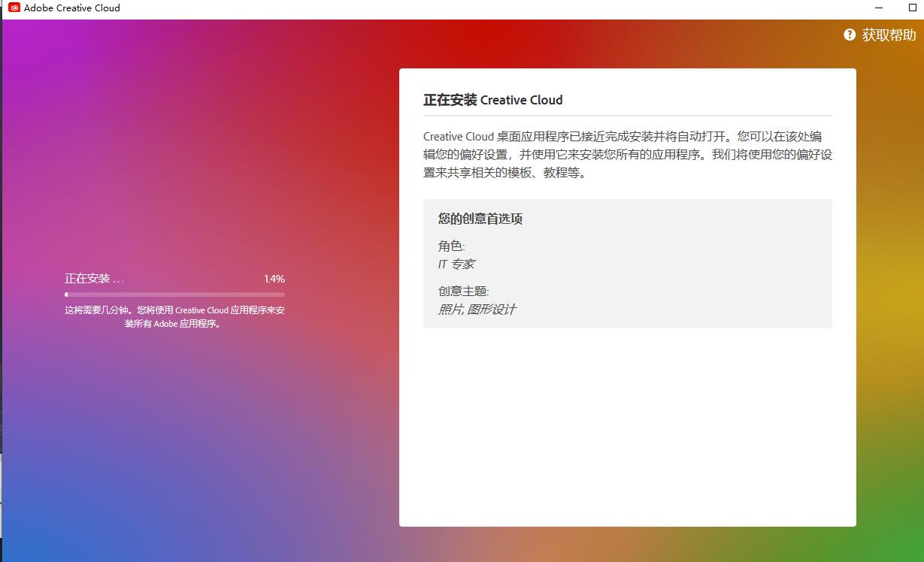Click the 1.4% progress percentage

pos(274,279)
